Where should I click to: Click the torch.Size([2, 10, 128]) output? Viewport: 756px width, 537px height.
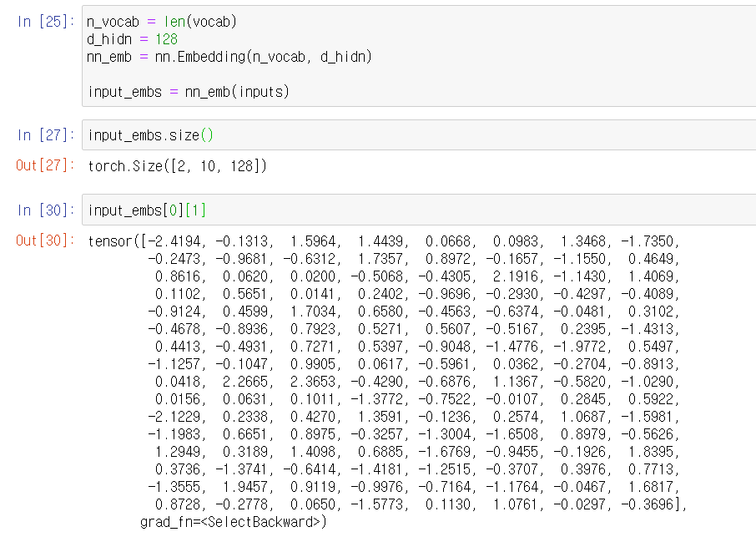[177, 166]
